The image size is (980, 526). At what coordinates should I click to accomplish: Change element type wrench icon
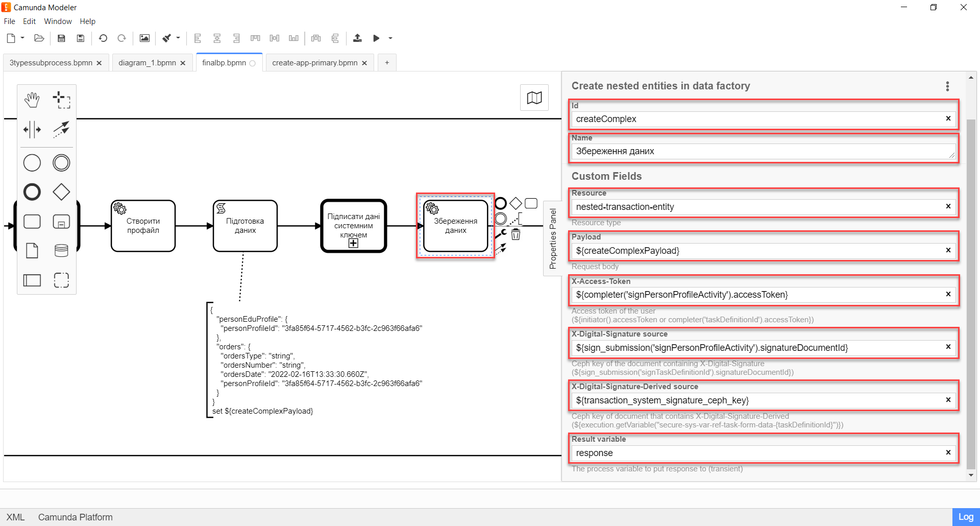click(x=501, y=234)
